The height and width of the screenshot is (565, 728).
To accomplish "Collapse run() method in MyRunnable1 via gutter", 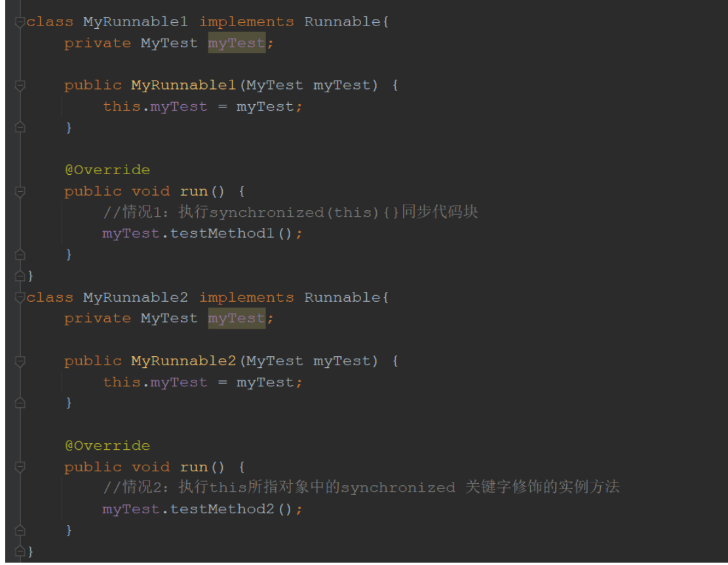I will pos(20,191).
